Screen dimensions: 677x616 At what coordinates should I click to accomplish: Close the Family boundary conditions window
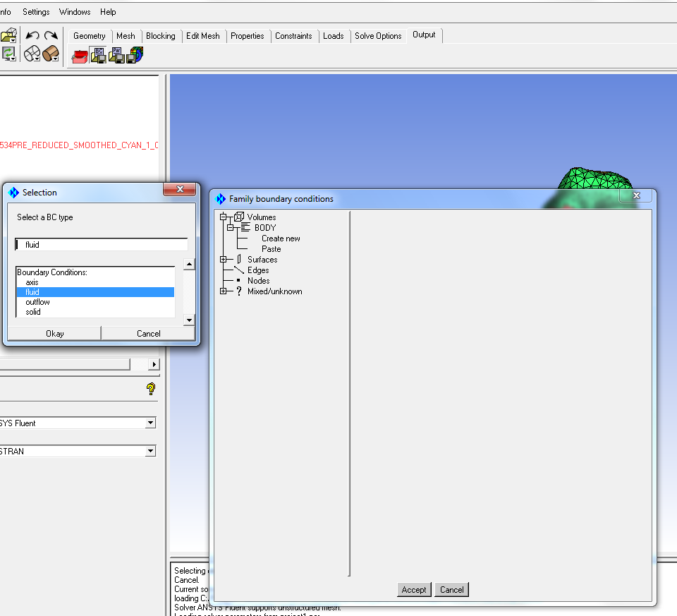(x=636, y=195)
